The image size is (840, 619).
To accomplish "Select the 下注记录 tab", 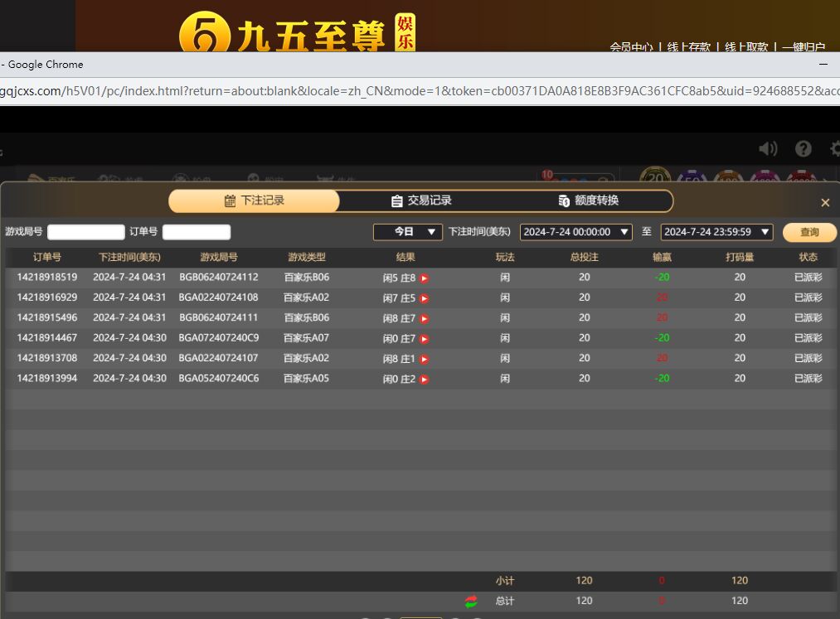I will coord(254,201).
